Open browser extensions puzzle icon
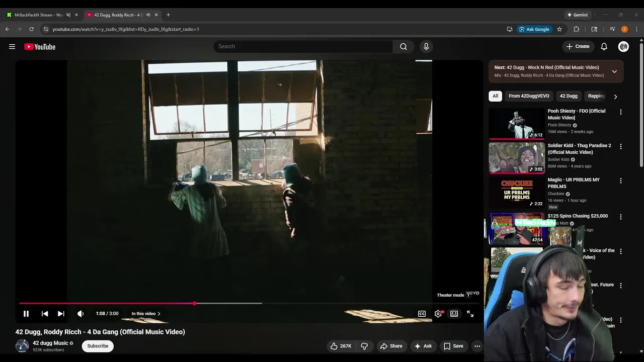Image resolution: width=644 pixels, height=362 pixels. (577, 29)
